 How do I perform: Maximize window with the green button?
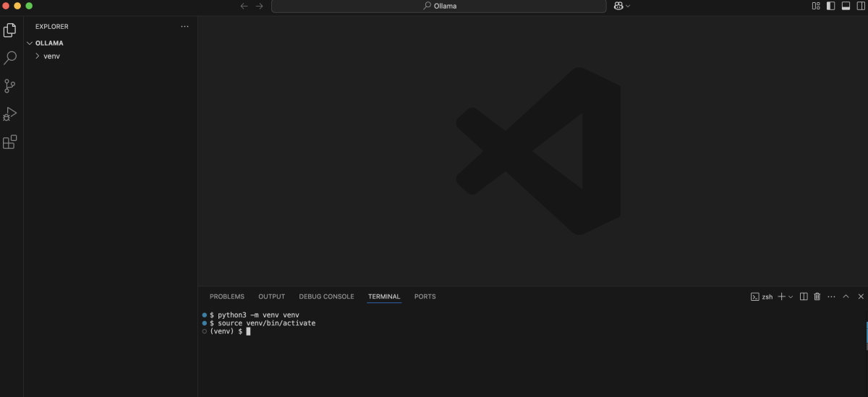[29, 6]
